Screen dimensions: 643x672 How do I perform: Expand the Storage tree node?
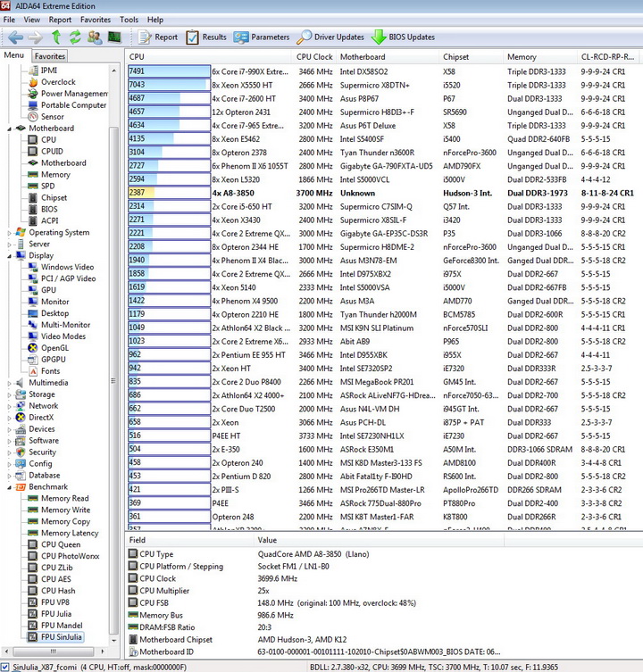10,394
